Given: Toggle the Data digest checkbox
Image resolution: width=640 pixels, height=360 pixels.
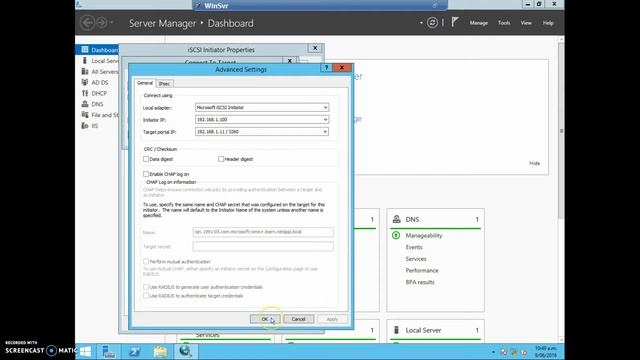Looking at the screenshot, I should tap(146, 159).
